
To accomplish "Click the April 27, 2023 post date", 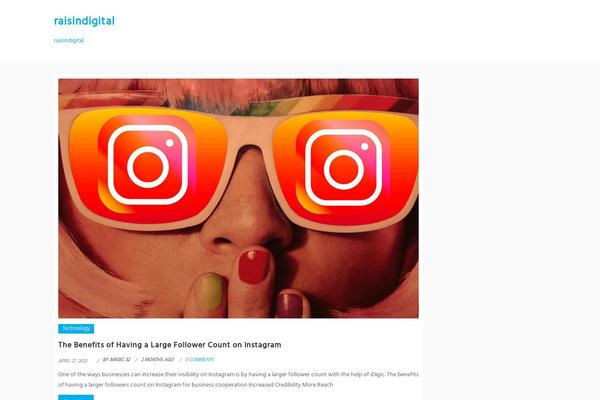I will tap(73, 361).
